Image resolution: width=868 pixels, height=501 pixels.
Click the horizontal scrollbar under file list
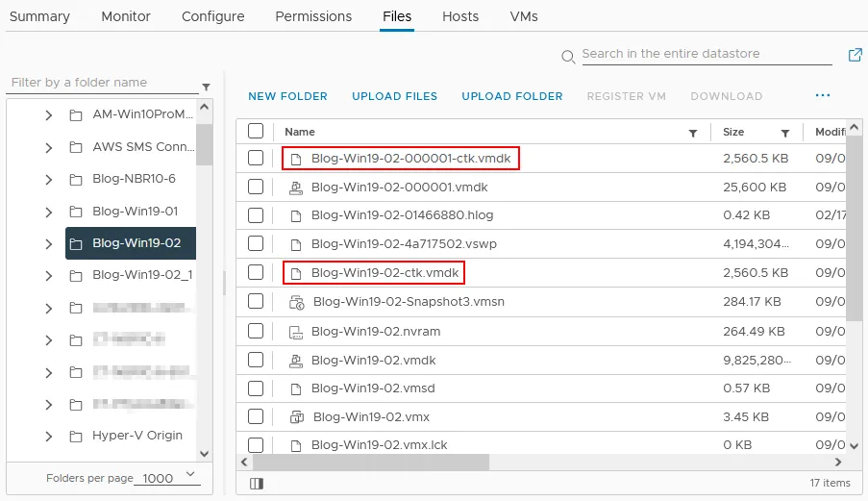point(371,463)
